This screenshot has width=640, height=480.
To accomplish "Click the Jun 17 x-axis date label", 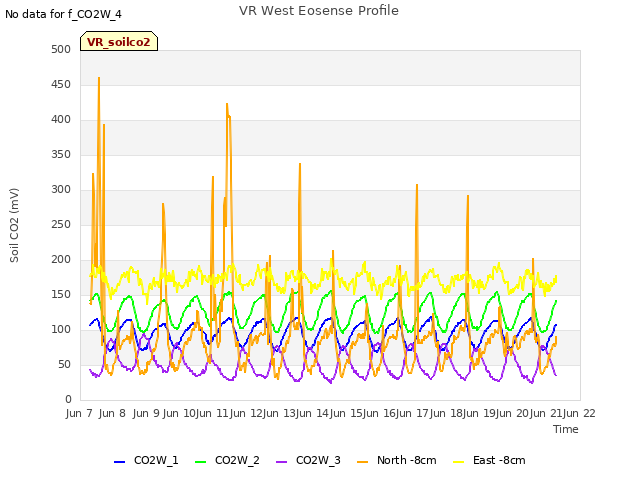I will pyautogui.click(x=414, y=413).
